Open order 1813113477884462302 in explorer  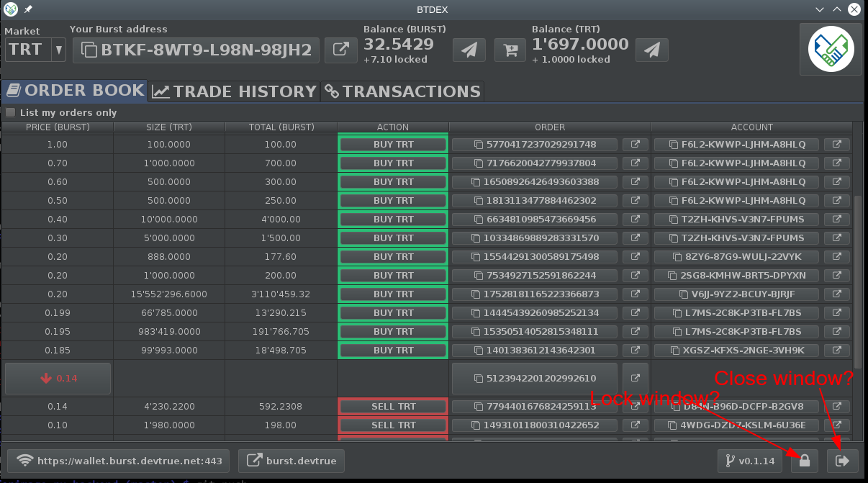tap(636, 200)
